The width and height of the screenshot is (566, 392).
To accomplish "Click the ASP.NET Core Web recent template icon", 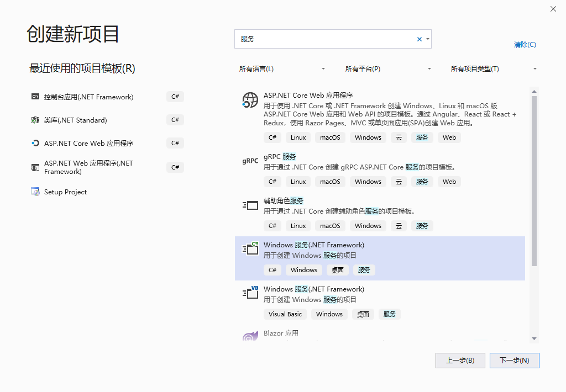I will (35, 143).
